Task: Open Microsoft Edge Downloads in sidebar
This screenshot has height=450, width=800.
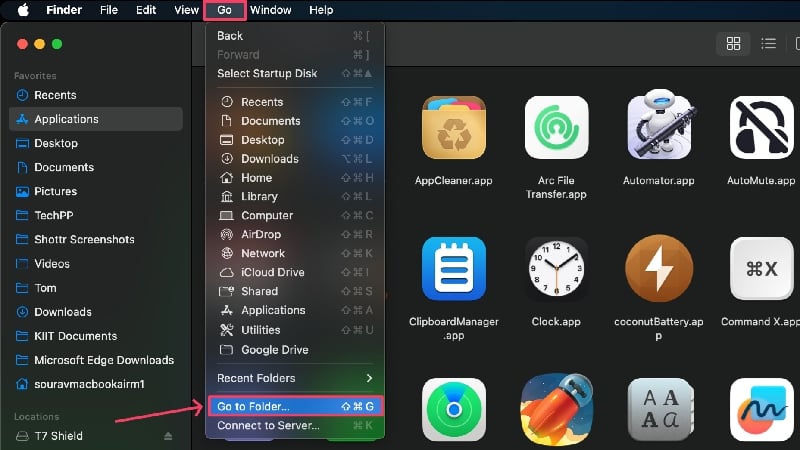Action: click(96, 360)
